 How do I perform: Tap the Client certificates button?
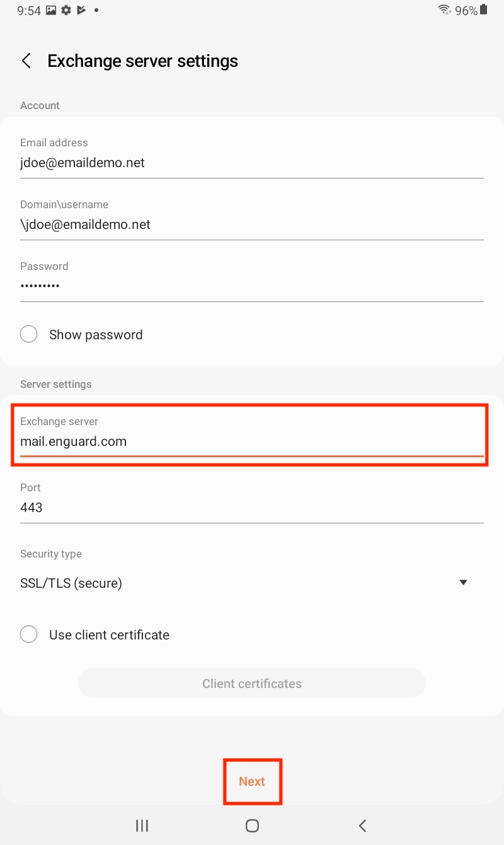click(252, 684)
